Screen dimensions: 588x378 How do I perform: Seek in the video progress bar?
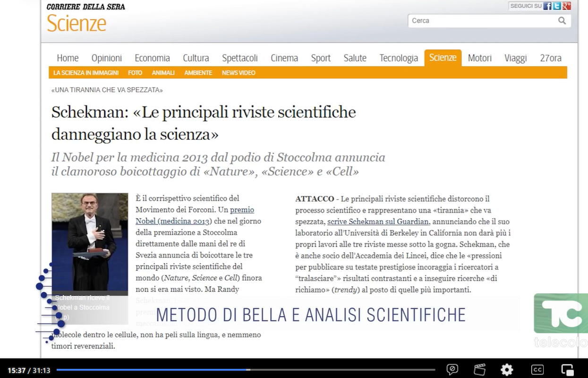[246, 369]
